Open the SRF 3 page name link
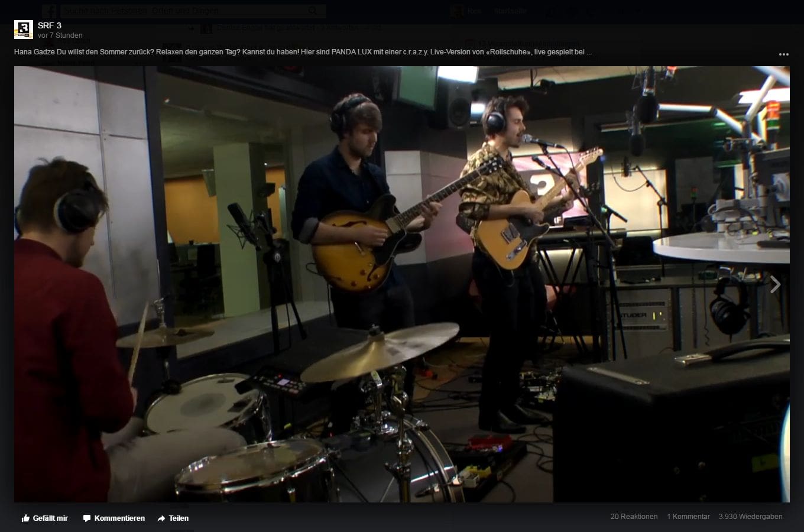The width and height of the screenshot is (804, 532). [49, 25]
